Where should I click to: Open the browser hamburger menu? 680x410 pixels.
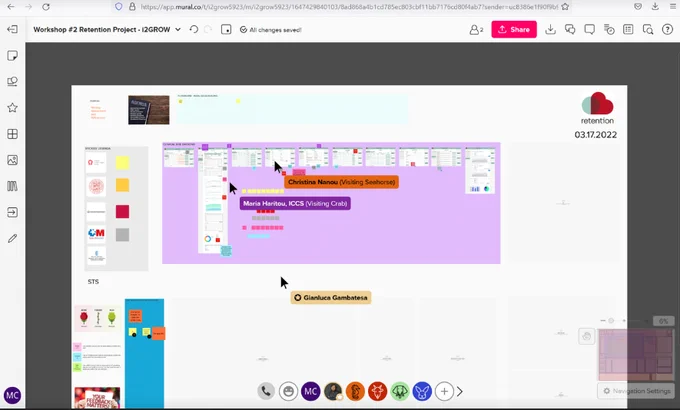click(673, 7)
